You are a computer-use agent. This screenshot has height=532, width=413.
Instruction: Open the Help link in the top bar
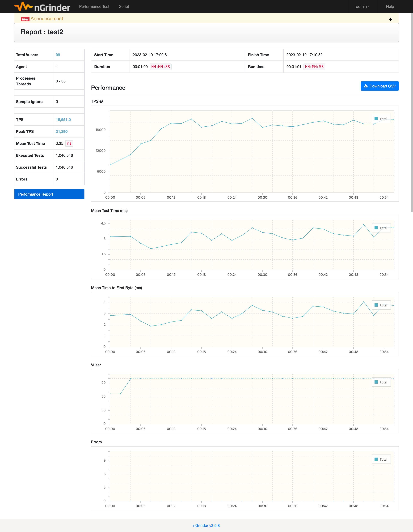[390, 7]
